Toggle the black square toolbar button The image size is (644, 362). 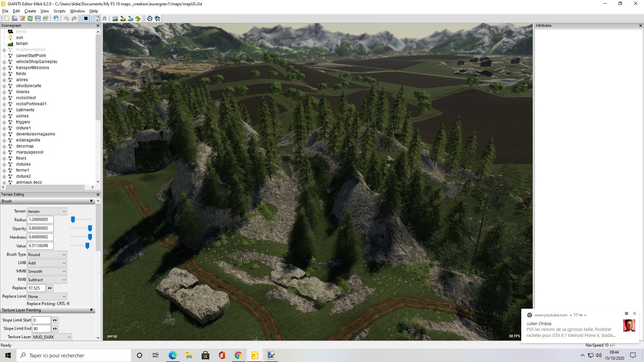(x=86, y=18)
